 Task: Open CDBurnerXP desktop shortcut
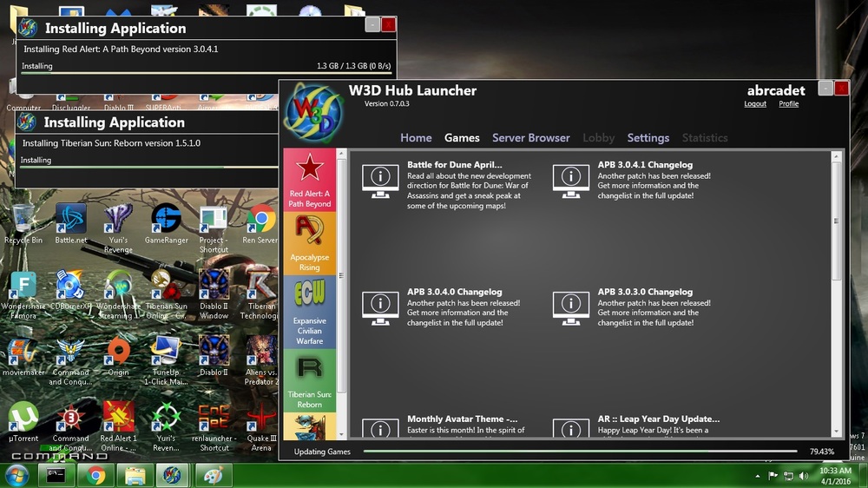pos(70,291)
